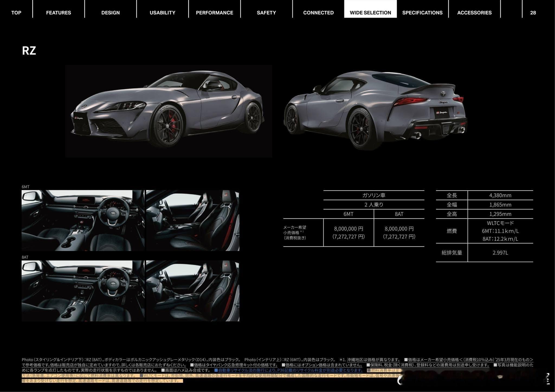Click the 1,295mm height value
This screenshot has width=555, height=392.
(500, 214)
